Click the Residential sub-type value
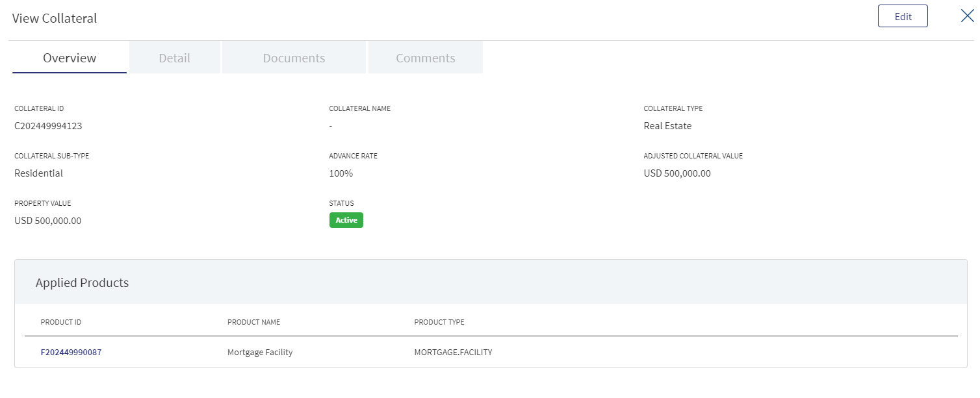 [38, 173]
